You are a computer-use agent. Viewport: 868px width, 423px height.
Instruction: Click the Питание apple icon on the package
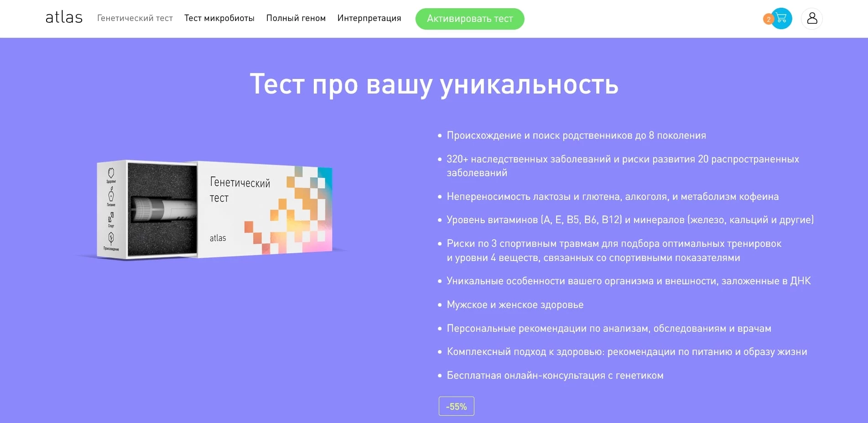click(111, 194)
